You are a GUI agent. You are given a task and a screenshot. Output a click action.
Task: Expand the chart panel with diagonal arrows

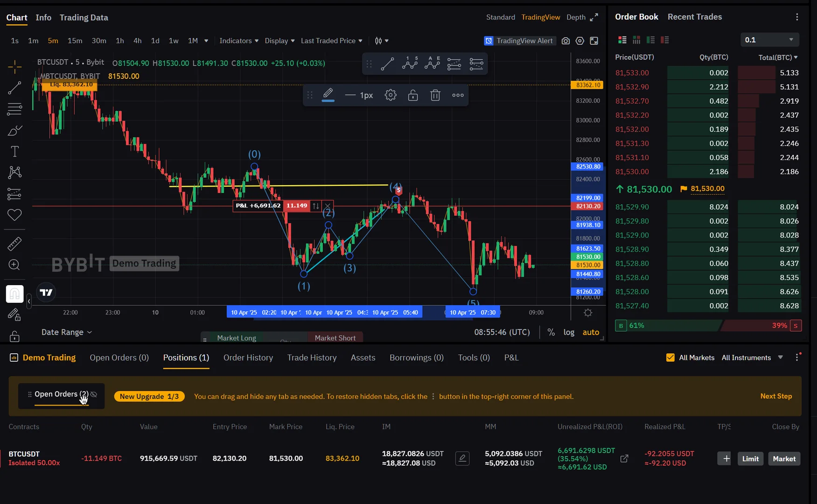tap(594, 17)
